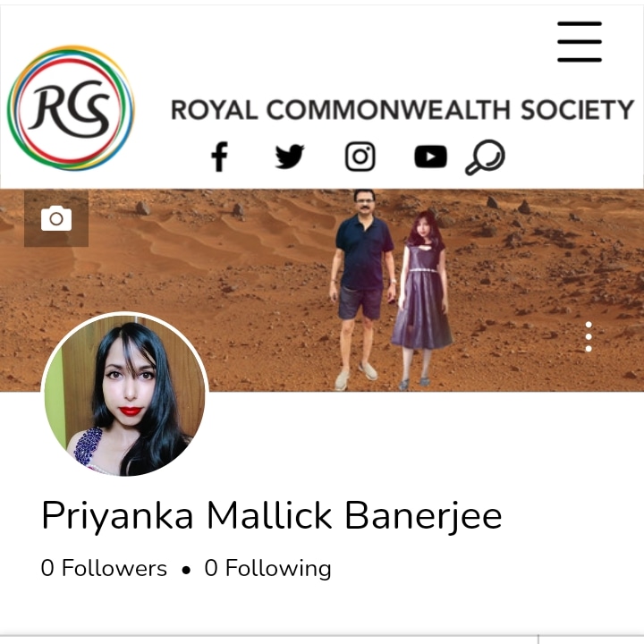Click the Priyanka Mallick Banerjee profile name
644x644 pixels.
(x=272, y=516)
